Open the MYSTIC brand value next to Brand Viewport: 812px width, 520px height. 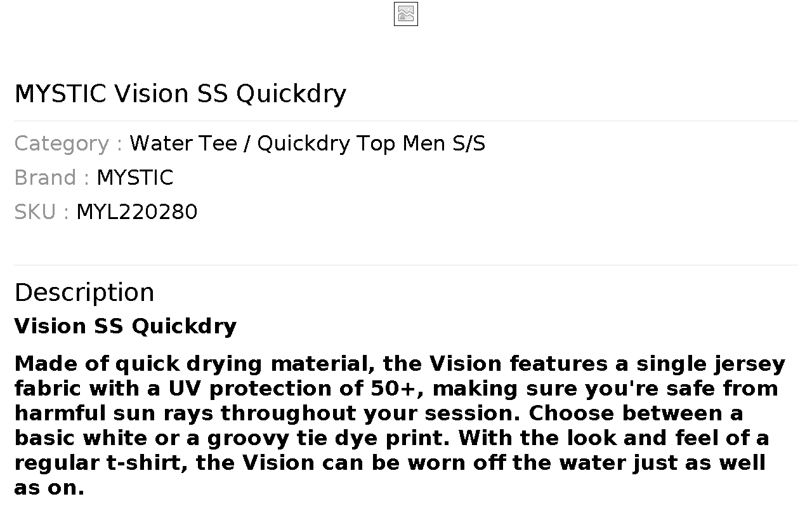(x=134, y=178)
